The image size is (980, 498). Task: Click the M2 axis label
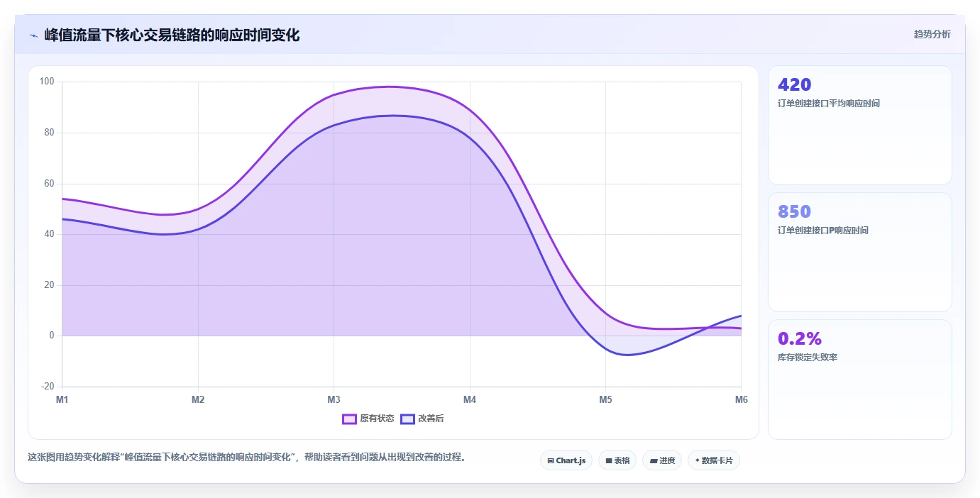pos(198,400)
